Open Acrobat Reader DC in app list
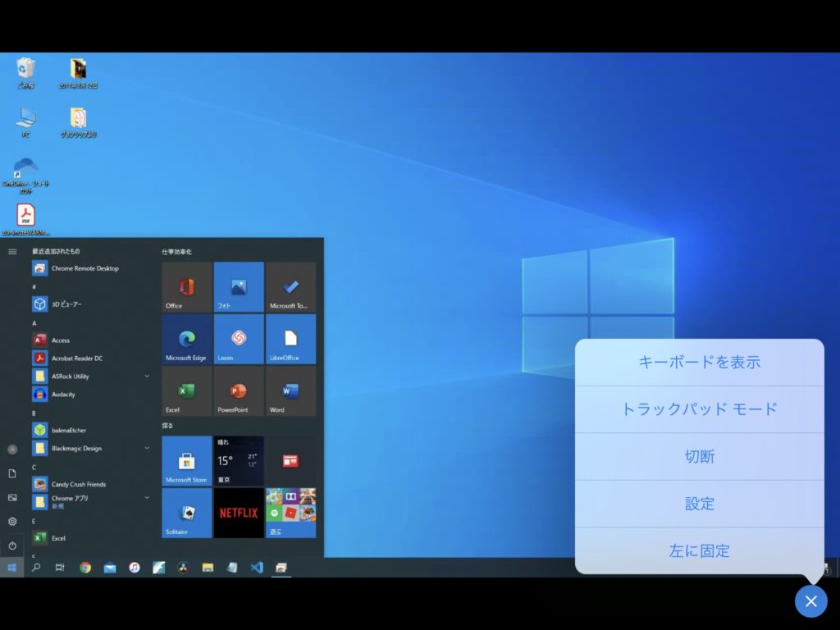This screenshot has height=630, width=840. point(91,358)
